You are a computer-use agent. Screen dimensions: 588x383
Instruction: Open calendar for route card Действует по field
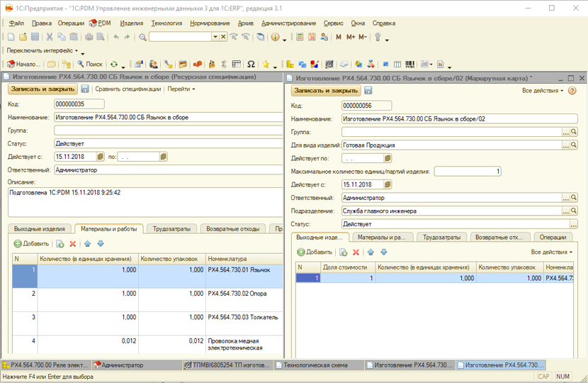[388, 158]
